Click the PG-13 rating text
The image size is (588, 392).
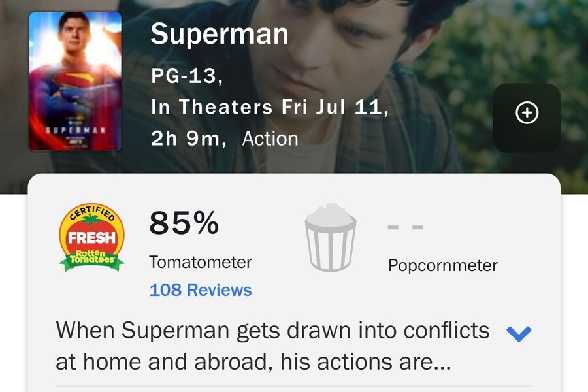pos(187,76)
